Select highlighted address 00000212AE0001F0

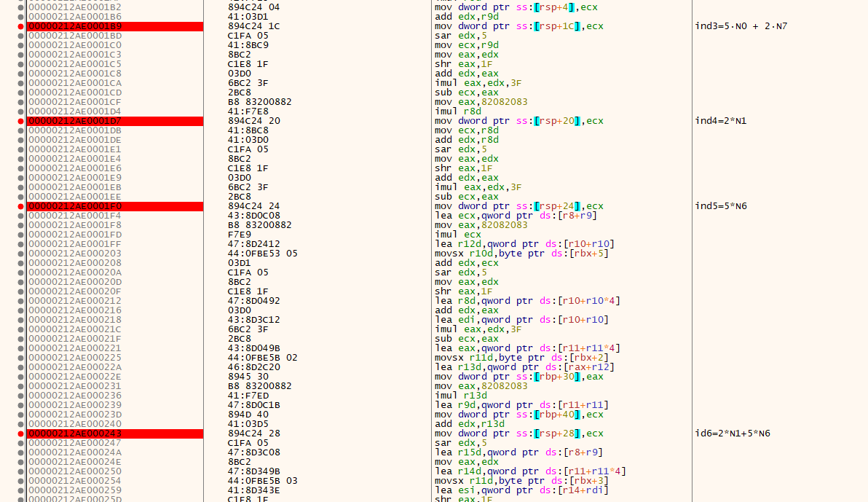115,206
